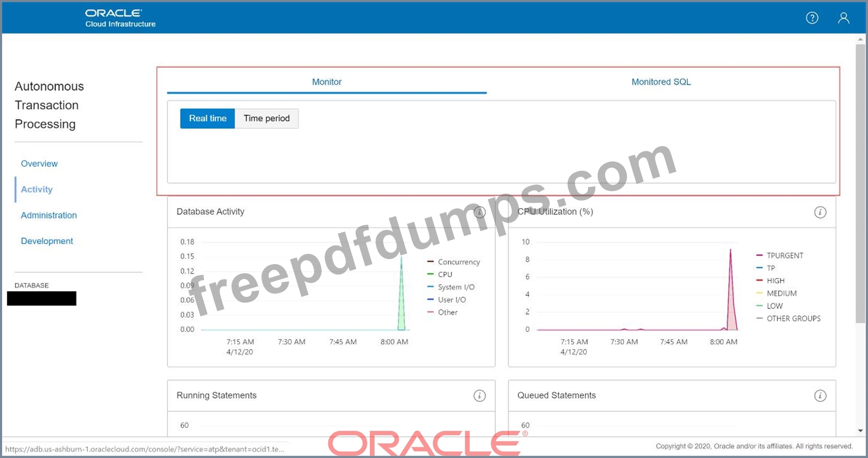Toggle TPURGENT series in CPU legend
Image resolution: width=868 pixels, height=458 pixels.
(780, 256)
